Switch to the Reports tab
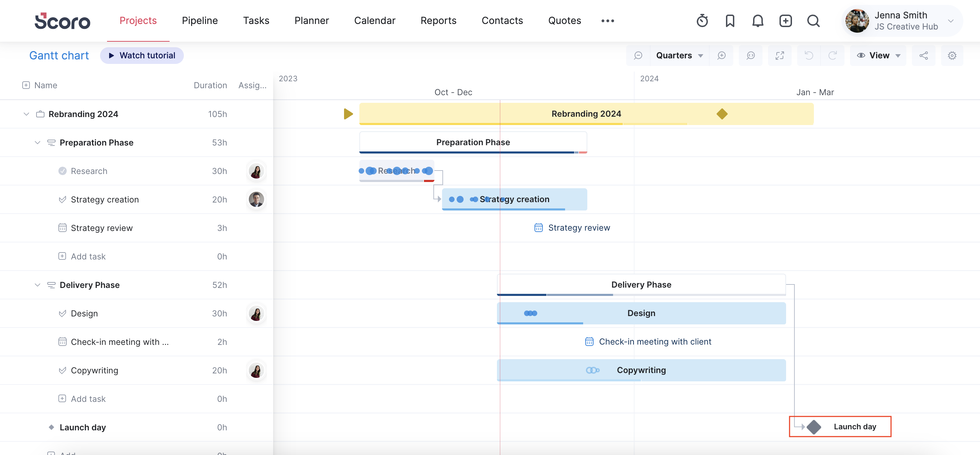This screenshot has width=980, height=455. coord(438,20)
